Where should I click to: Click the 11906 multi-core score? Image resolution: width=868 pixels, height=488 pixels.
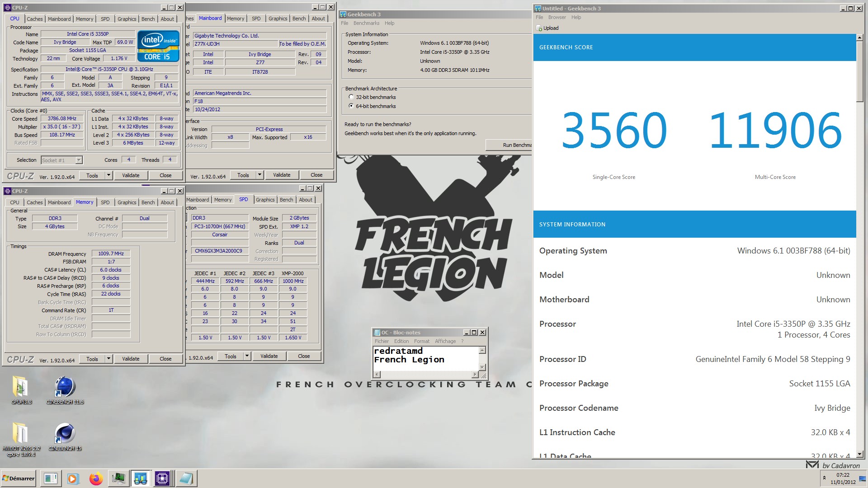[775, 131]
